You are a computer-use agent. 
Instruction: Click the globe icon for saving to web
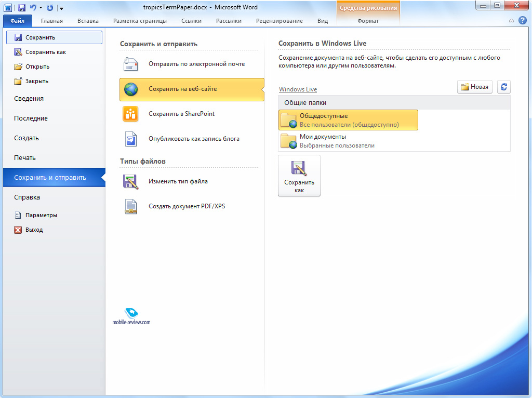pyautogui.click(x=131, y=89)
